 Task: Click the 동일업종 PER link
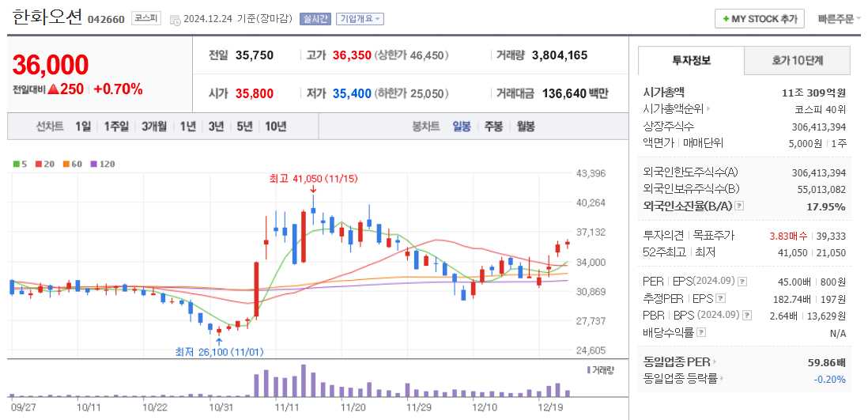point(677,362)
